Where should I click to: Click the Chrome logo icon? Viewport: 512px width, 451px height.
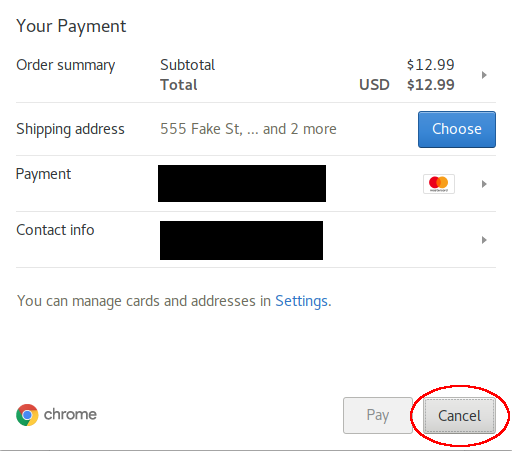coord(27,415)
